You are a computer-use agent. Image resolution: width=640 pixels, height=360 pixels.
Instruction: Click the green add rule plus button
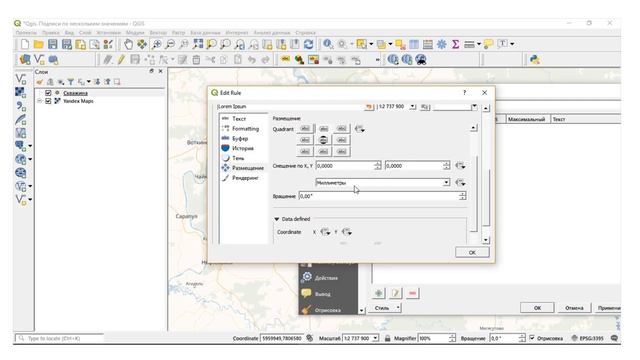coord(379,293)
